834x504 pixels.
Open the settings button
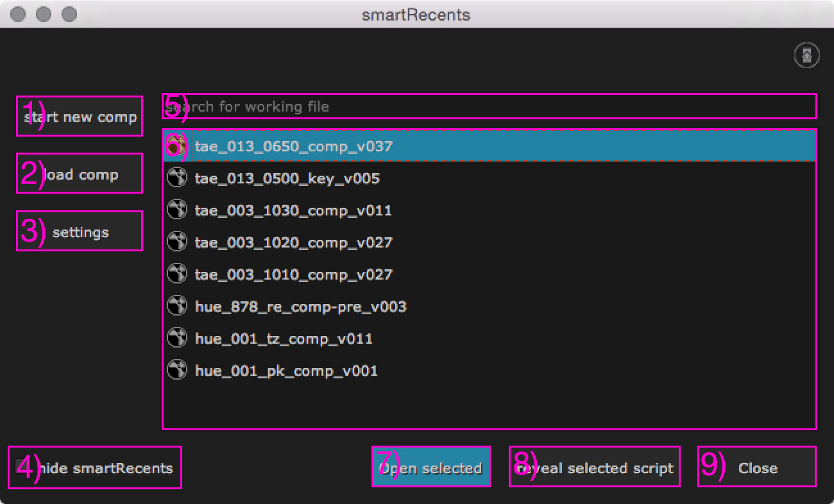pyautogui.click(x=80, y=231)
